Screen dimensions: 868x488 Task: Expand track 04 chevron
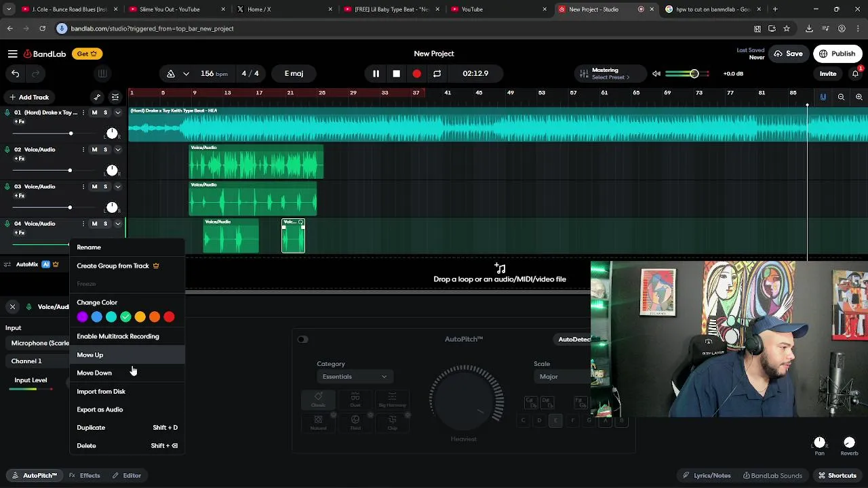(x=117, y=224)
